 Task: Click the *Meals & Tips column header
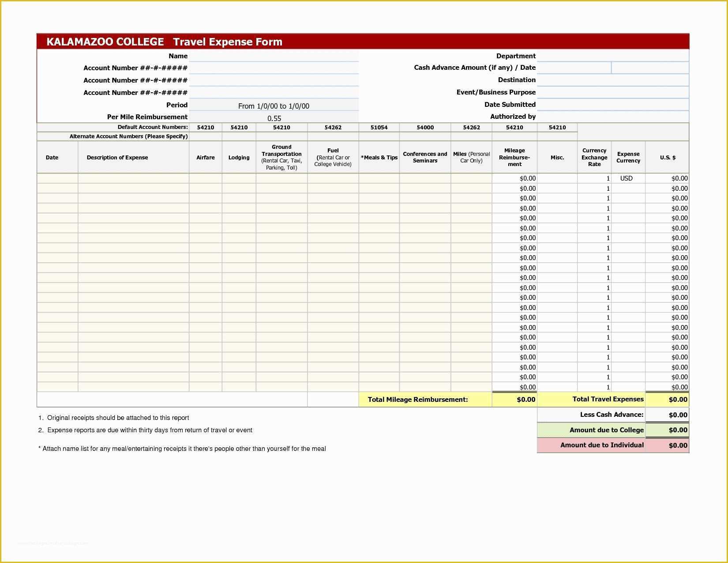click(x=379, y=157)
